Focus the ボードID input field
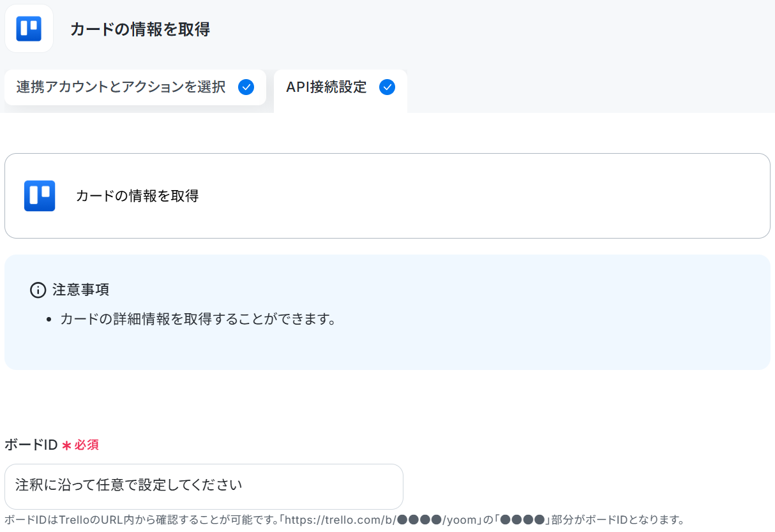Screen dimensions: 775x532 point(204,486)
